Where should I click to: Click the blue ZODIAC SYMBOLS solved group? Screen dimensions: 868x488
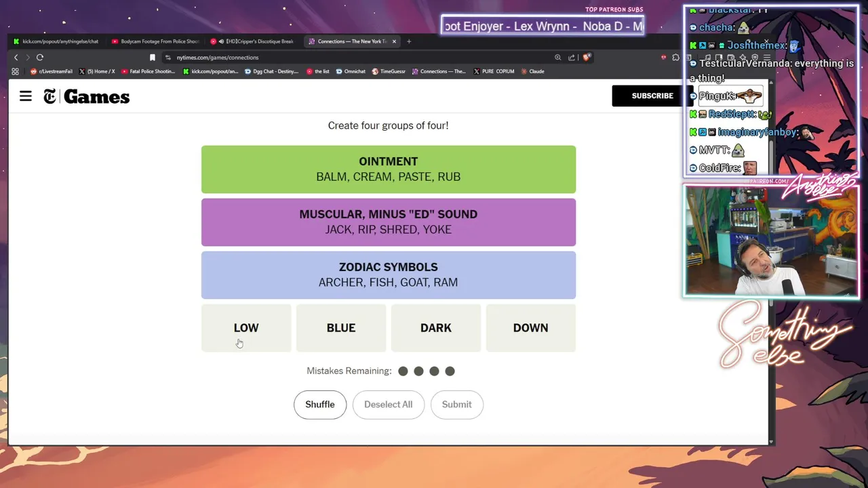point(389,275)
